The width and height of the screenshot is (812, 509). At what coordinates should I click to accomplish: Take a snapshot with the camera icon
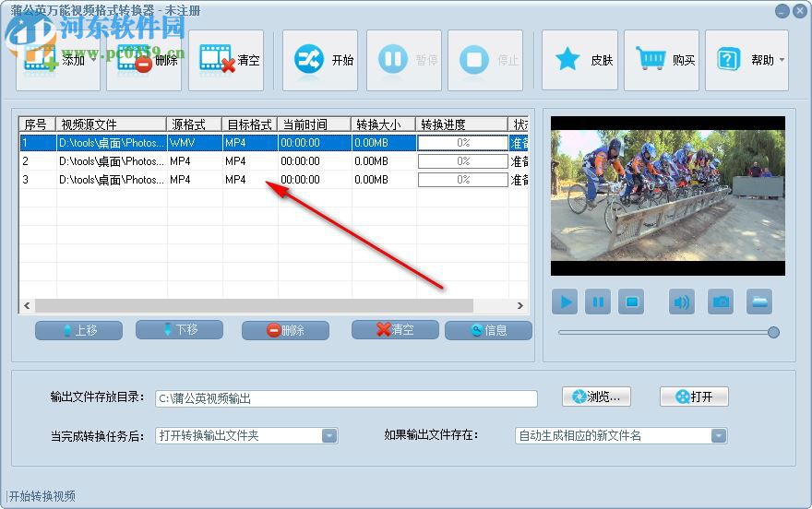point(721,302)
